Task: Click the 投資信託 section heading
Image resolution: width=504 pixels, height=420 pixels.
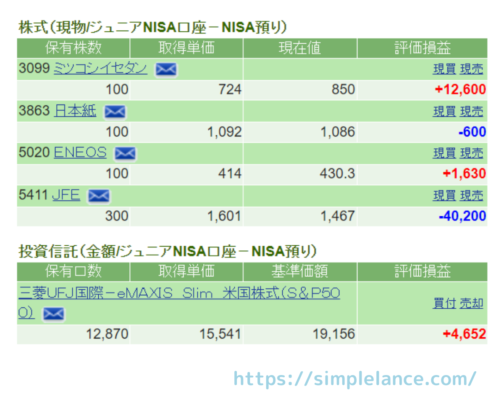Action: click(168, 251)
